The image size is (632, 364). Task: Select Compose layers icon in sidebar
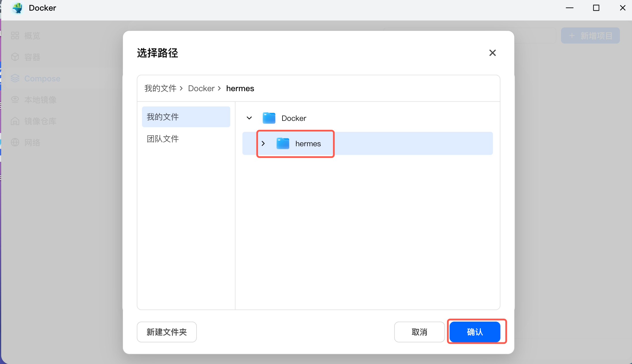pyautogui.click(x=15, y=78)
